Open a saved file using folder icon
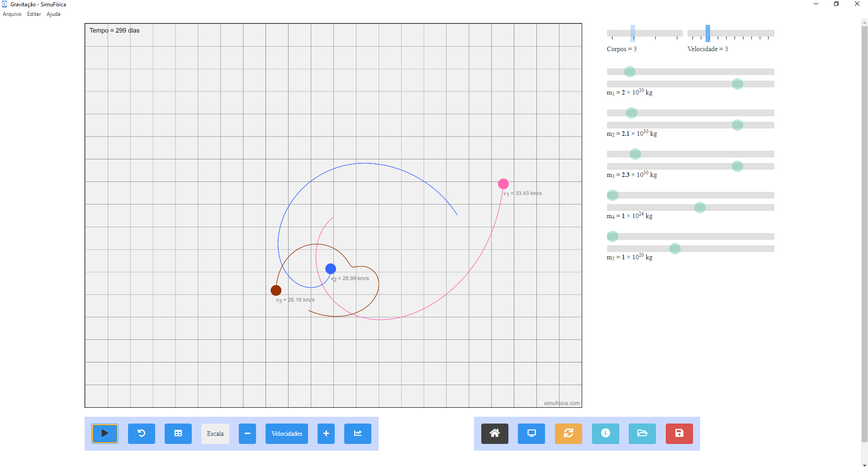Image resolution: width=868 pixels, height=467 pixels. click(642, 434)
